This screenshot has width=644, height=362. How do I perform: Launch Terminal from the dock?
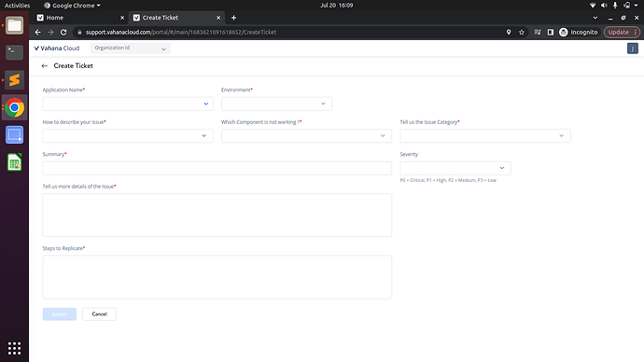click(14, 52)
